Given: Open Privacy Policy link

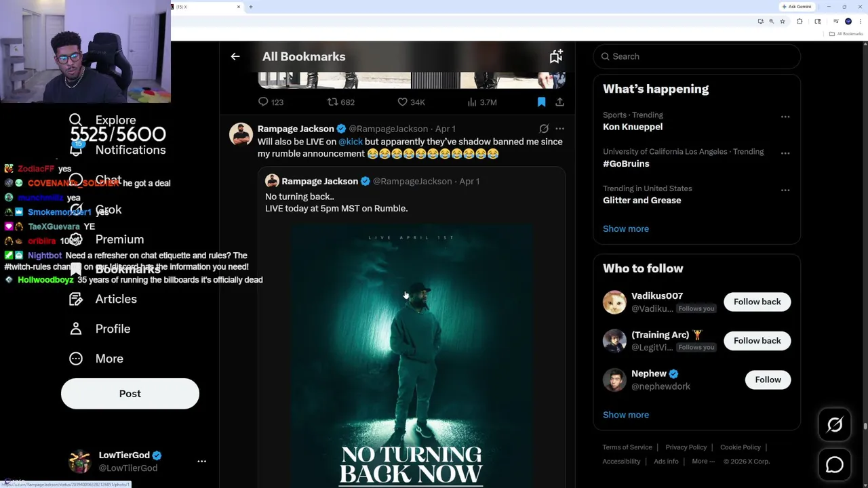Looking at the screenshot, I should (686, 447).
